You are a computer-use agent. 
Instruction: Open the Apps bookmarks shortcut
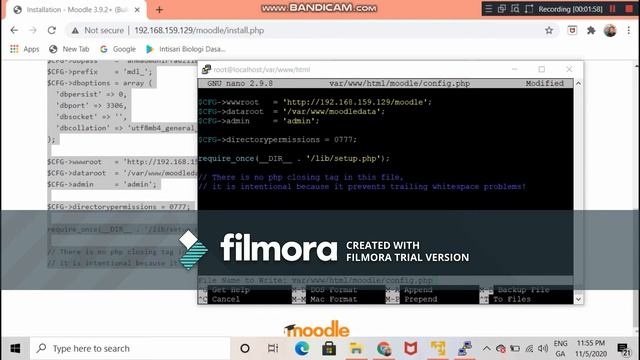(24, 49)
